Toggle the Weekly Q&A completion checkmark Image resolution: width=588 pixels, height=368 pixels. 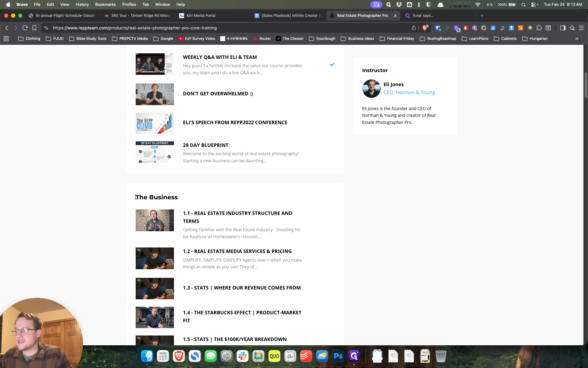[332, 64]
